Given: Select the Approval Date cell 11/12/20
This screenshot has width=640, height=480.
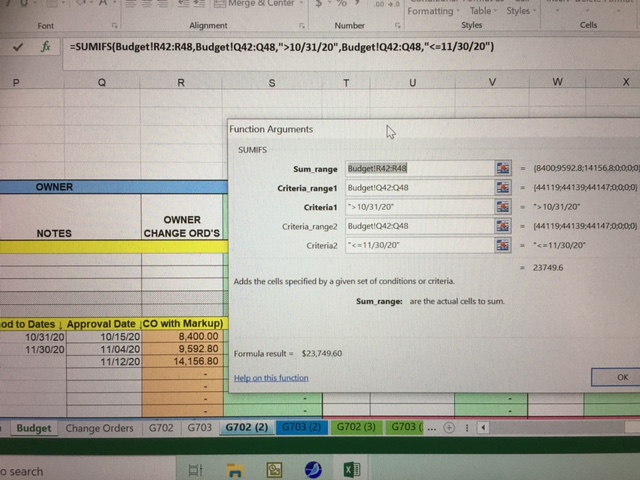Looking at the screenshot, I should (104, 362).
